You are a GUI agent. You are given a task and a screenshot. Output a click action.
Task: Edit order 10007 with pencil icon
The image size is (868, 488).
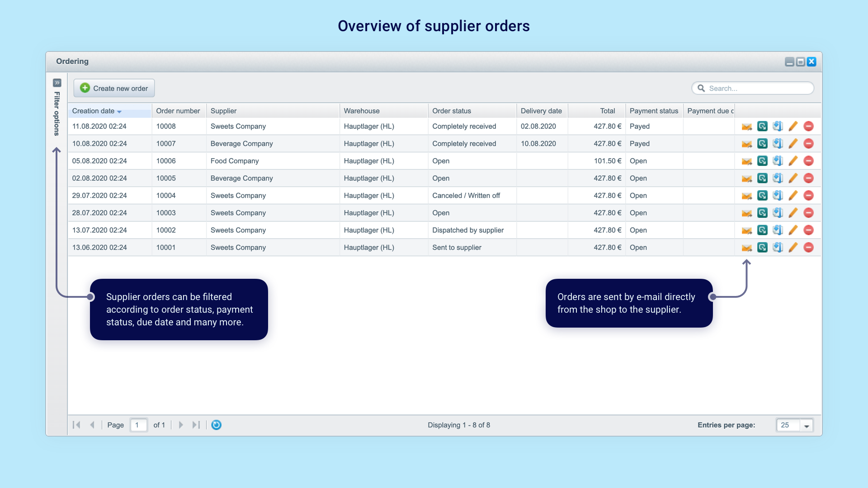(793, 144)
